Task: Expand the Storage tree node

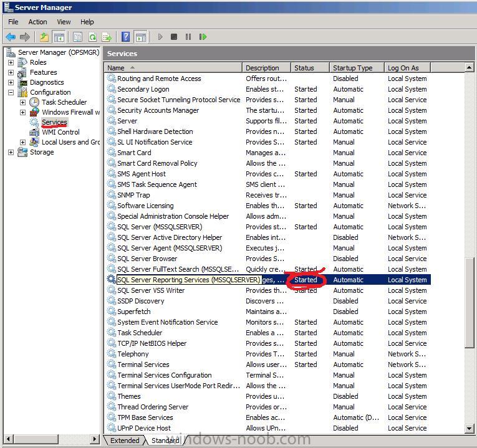Action: [x=11, y=152]
